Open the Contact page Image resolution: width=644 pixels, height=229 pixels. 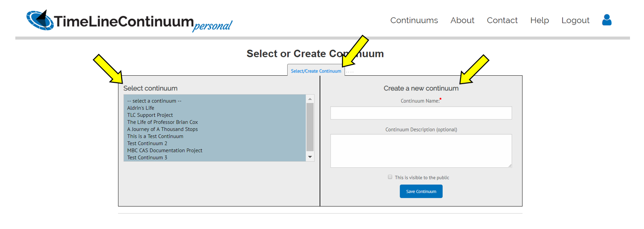(502, 21)
